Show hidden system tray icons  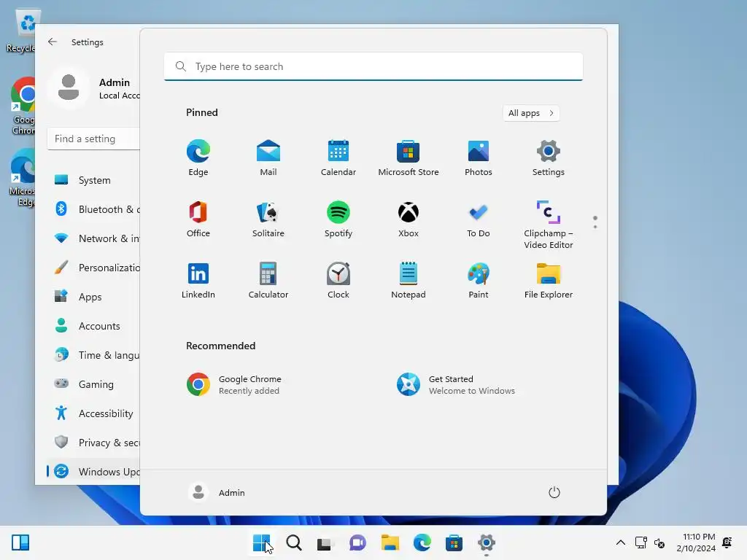pos(621,542)
